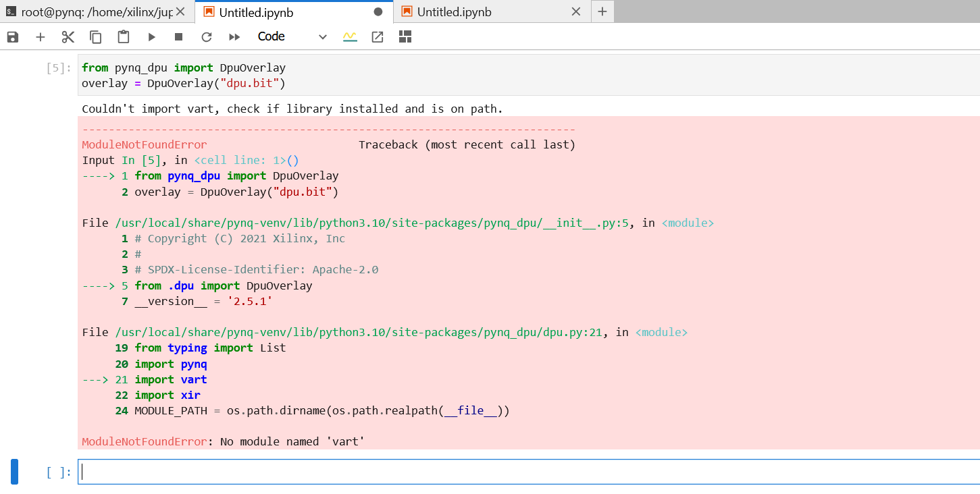The width and height of the screenshot is (980, 494).
Task: Click the unsaved dot on active Untitled.ipynb tab
Action: (378, 11)
